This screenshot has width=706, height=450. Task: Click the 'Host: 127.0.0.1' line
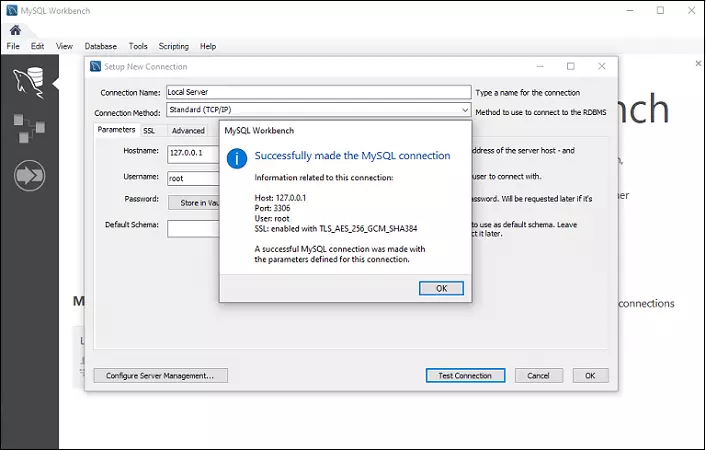click(280, 198)
